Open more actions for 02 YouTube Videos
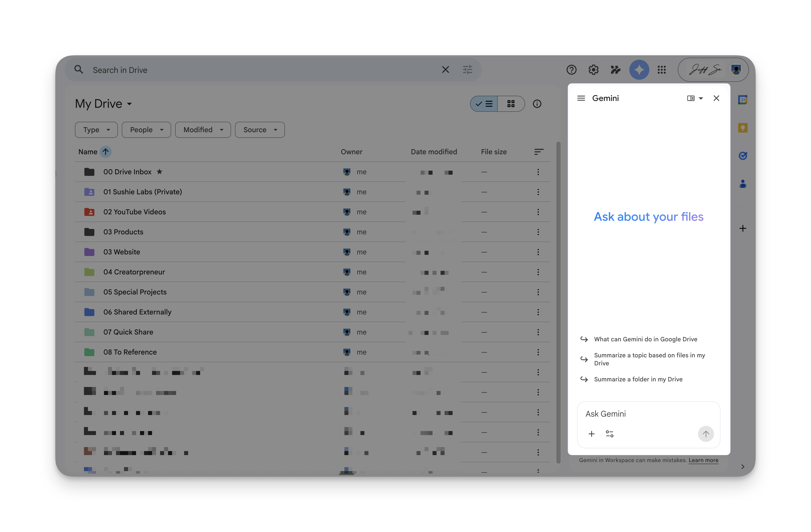This screenshot has height=532, width=811. (538, 212)
